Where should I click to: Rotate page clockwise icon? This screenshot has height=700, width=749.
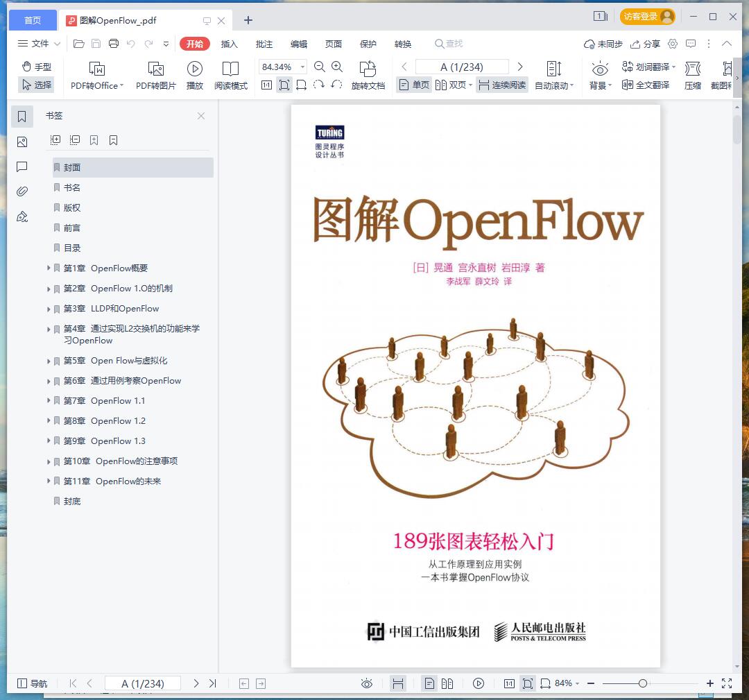tap(318, 85)
